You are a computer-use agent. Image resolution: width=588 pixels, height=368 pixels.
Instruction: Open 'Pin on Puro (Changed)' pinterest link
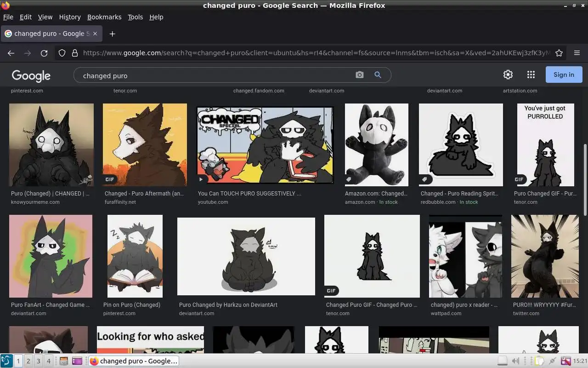[132, 305]
